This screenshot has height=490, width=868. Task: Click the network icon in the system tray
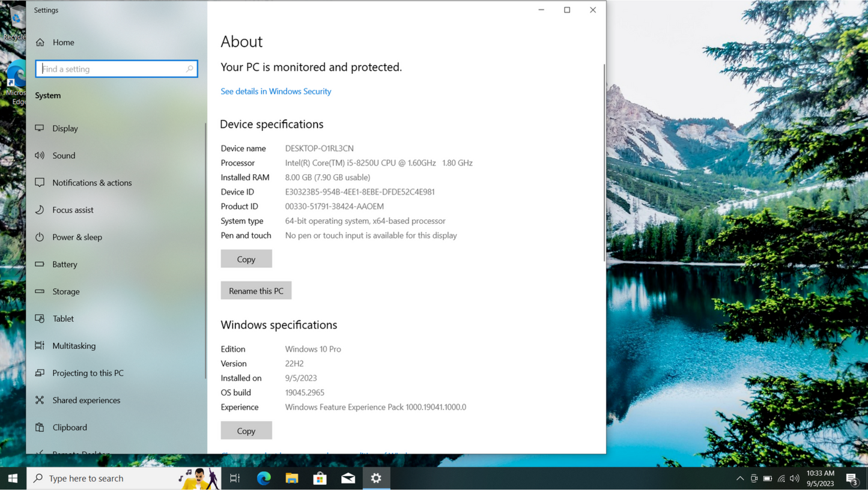pyautogui.click(x=781, y=479)
